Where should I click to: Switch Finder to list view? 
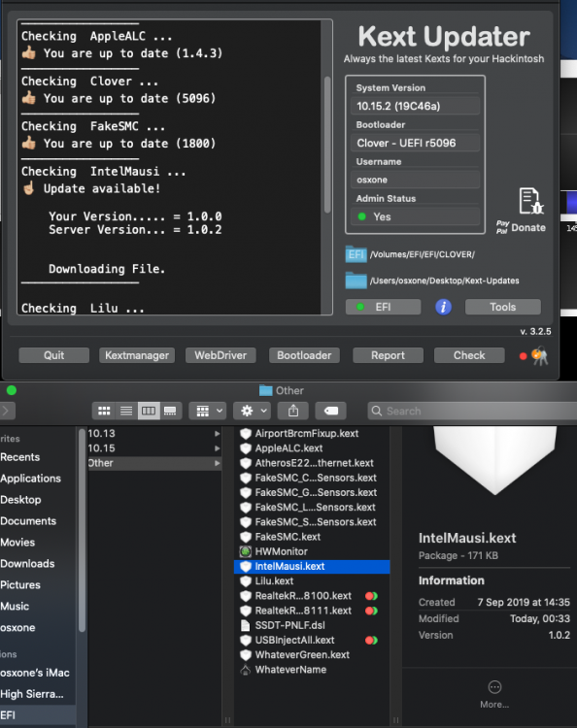(x=126, y=411)
